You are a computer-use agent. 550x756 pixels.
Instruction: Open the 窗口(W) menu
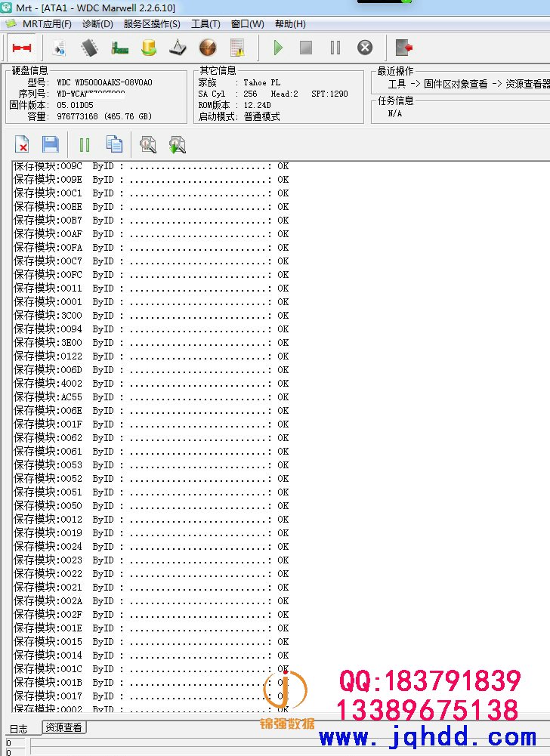pos(248,23)
